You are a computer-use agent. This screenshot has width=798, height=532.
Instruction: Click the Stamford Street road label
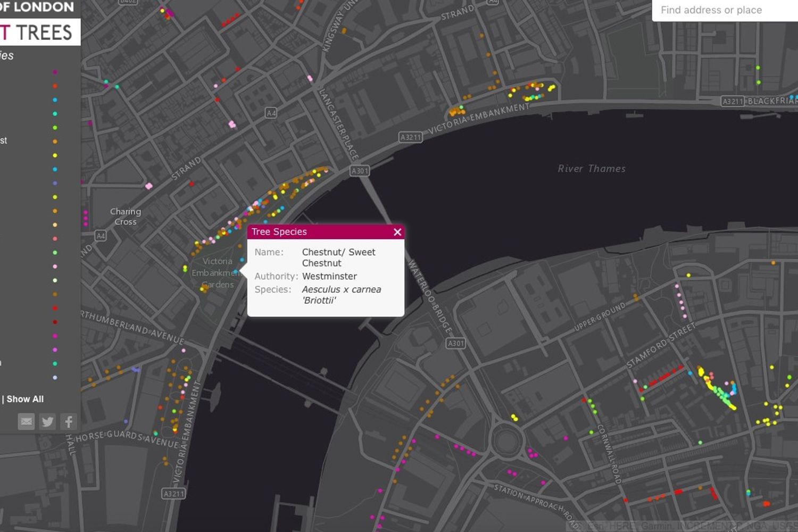[x=661, y=346]
